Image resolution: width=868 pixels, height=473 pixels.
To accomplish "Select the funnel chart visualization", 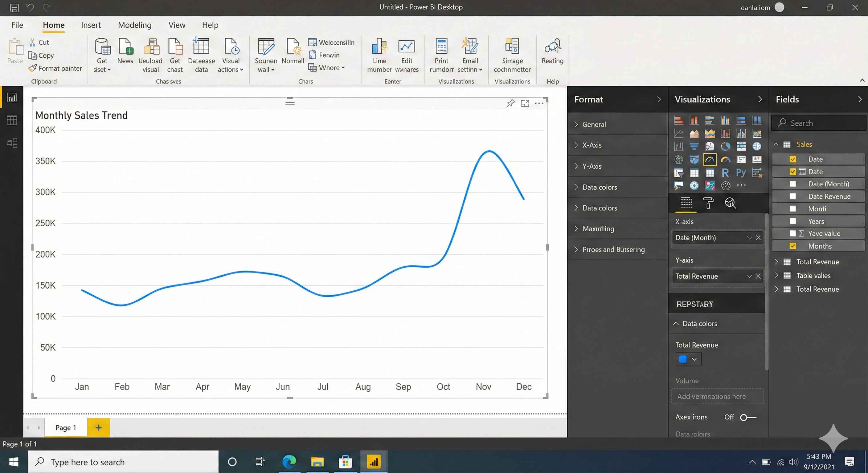I will 694,147.
